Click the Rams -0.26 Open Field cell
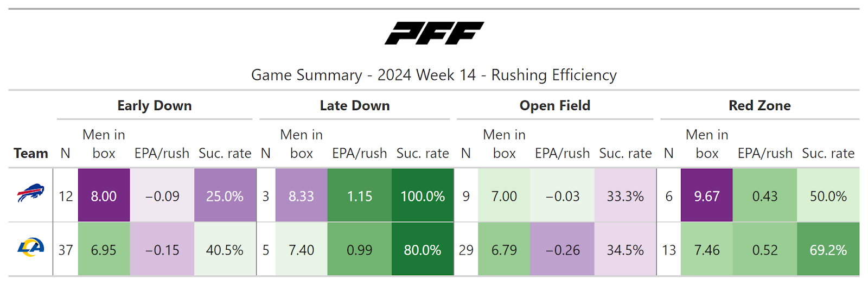 pyautogui.click(x=563, y=250)
